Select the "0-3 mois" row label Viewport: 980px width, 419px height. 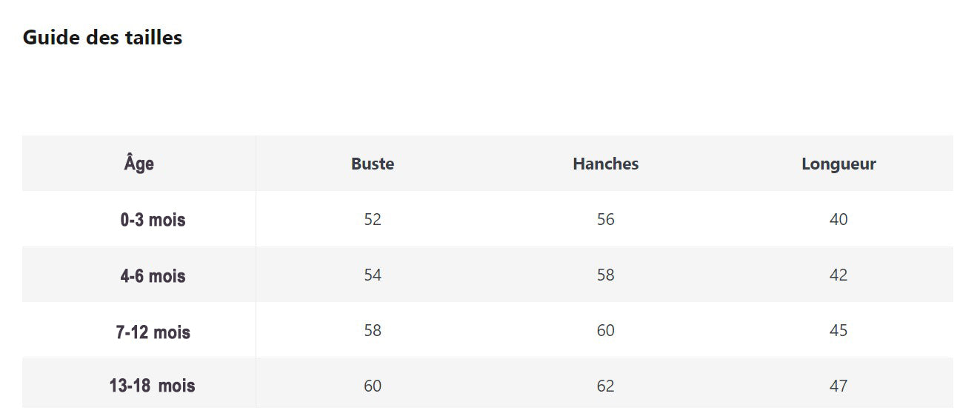[153, 220]
